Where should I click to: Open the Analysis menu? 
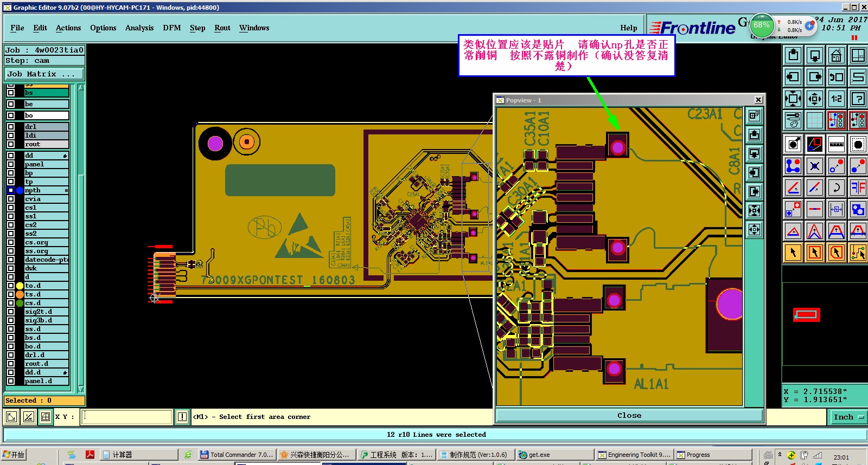139,28
